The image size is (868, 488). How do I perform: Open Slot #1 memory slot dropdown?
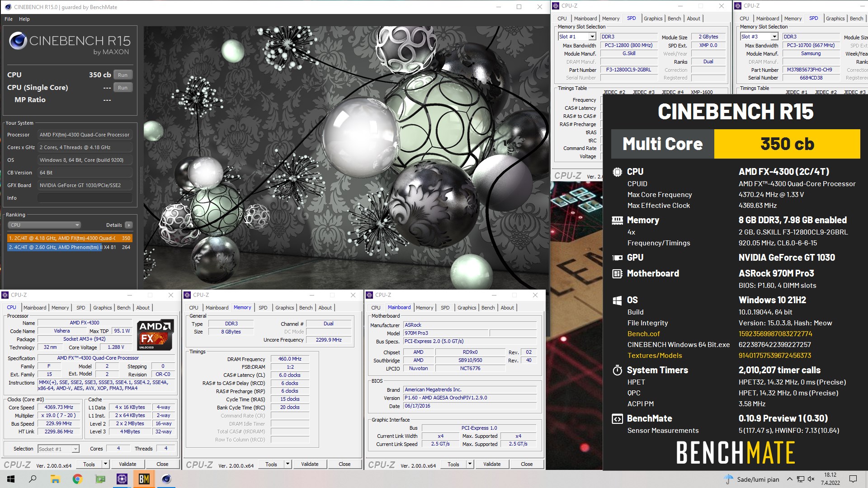point(576,37)
